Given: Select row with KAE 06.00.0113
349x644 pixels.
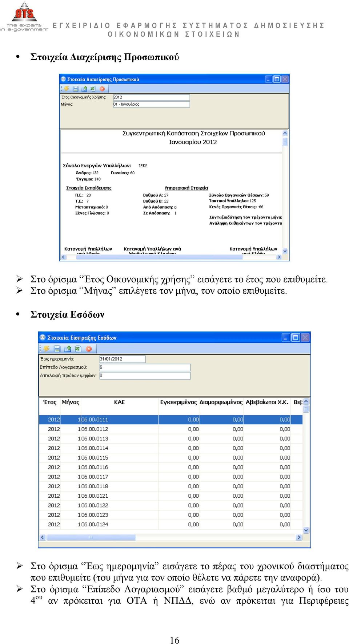Looking at the screenshot, I should 171,439.
